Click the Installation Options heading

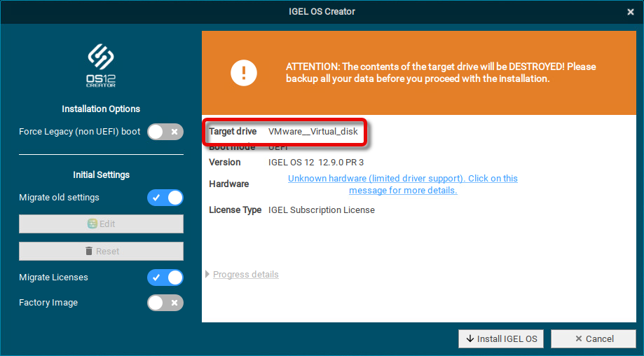(x=101, y=109)
